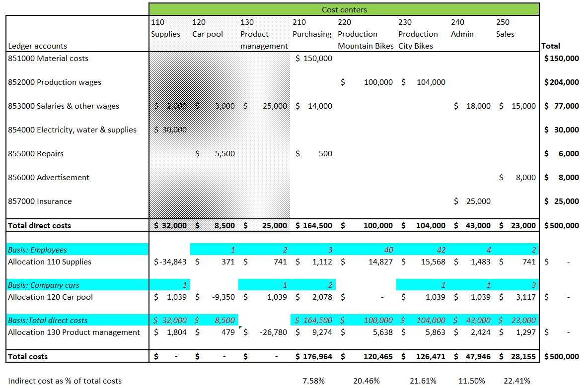588x388 pixels.
Task: Select the Total direct costs row label
Action: point(40,226)
